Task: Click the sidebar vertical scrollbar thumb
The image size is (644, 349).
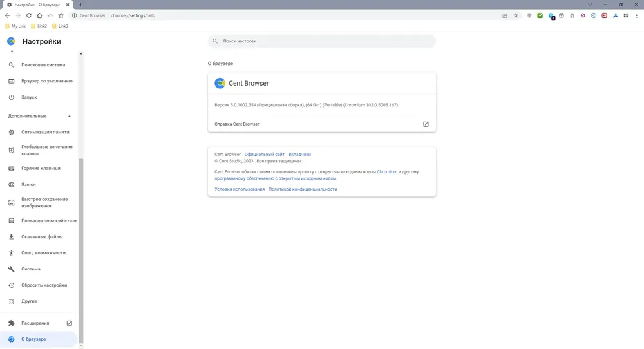Action: coord(81,250)
